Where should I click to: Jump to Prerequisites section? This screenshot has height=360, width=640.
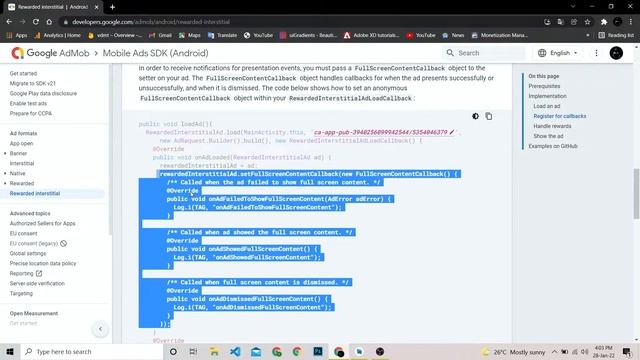[544, 86]
